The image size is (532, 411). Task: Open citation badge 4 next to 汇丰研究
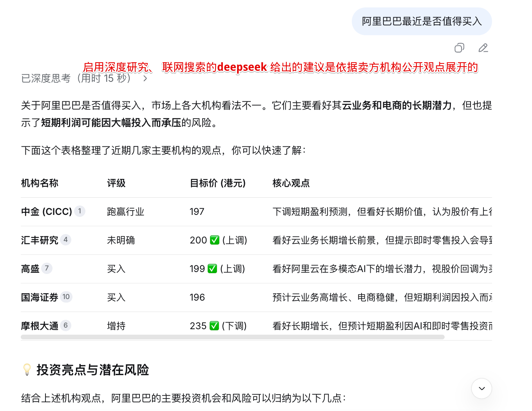tap(66, 240)
